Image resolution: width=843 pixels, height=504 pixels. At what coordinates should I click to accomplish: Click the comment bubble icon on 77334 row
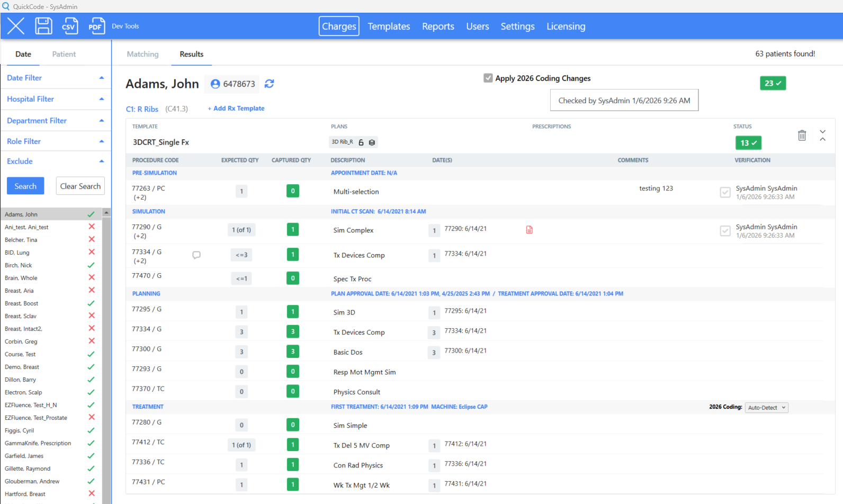click(196, 255)
